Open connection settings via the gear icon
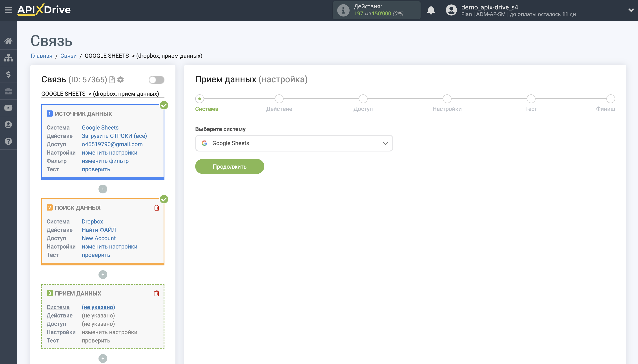Image resolution: width=638 pixels, height=364 pixels. [121, 79]
